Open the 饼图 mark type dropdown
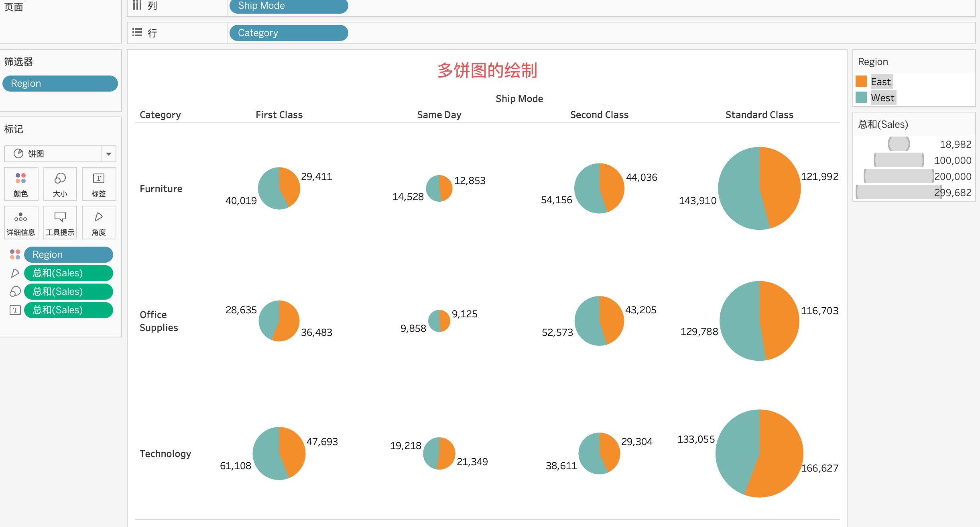The image size is (980, 527). [x=108, y=154]
